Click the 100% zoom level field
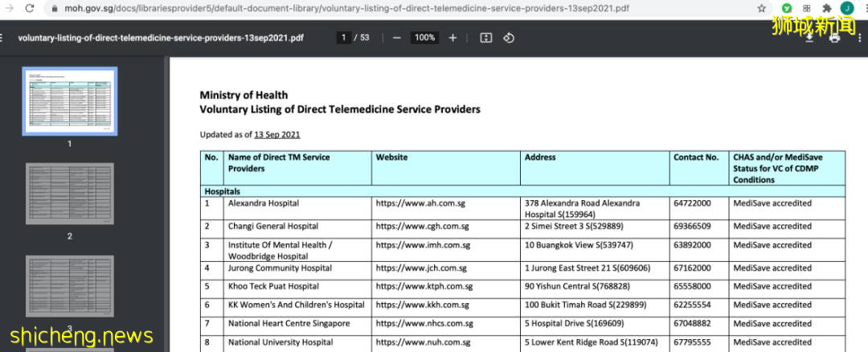The width and height of the screenshot is (868, 352). click(424, 38)
